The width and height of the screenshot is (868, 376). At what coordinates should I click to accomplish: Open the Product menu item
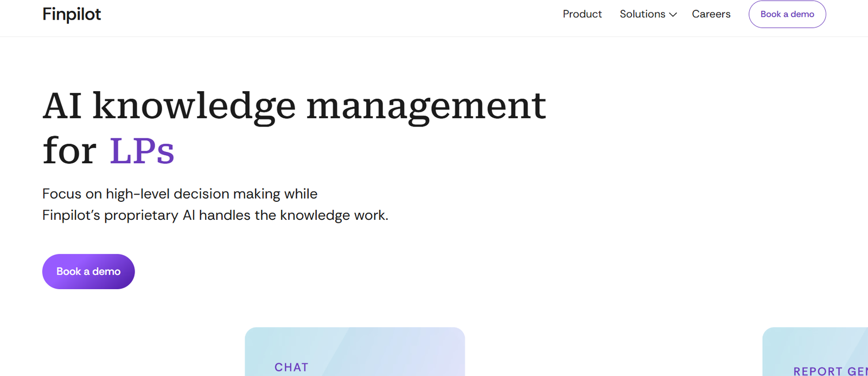tap(582, 14)
